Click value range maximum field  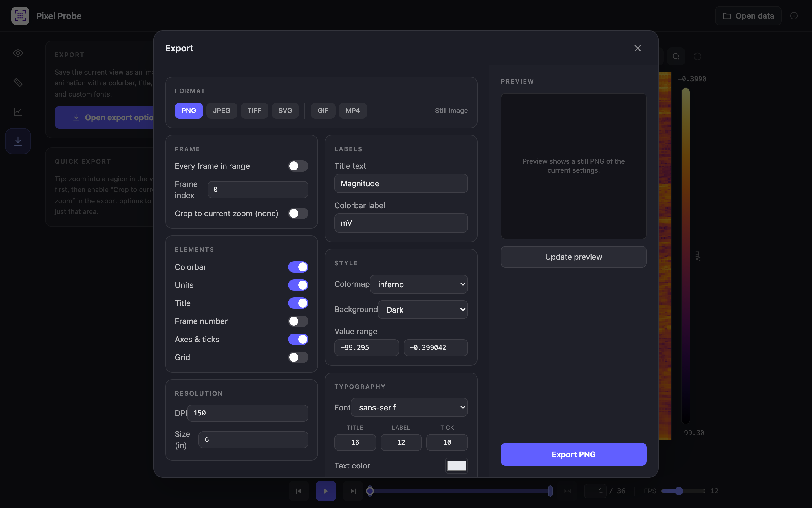[436, 347]
